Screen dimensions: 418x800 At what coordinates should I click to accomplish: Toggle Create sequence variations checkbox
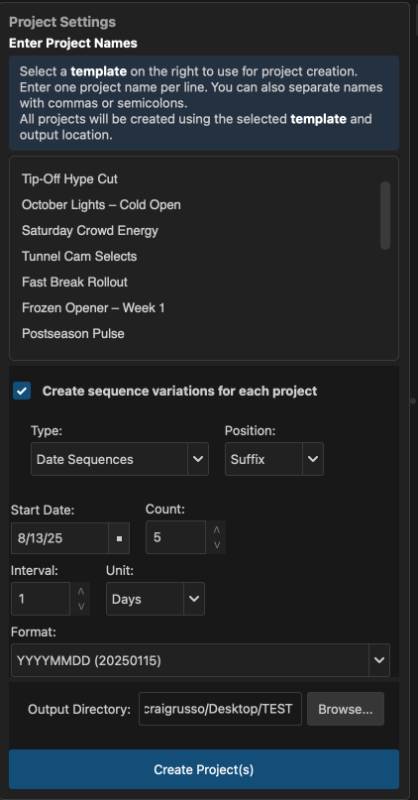point(22,391)
